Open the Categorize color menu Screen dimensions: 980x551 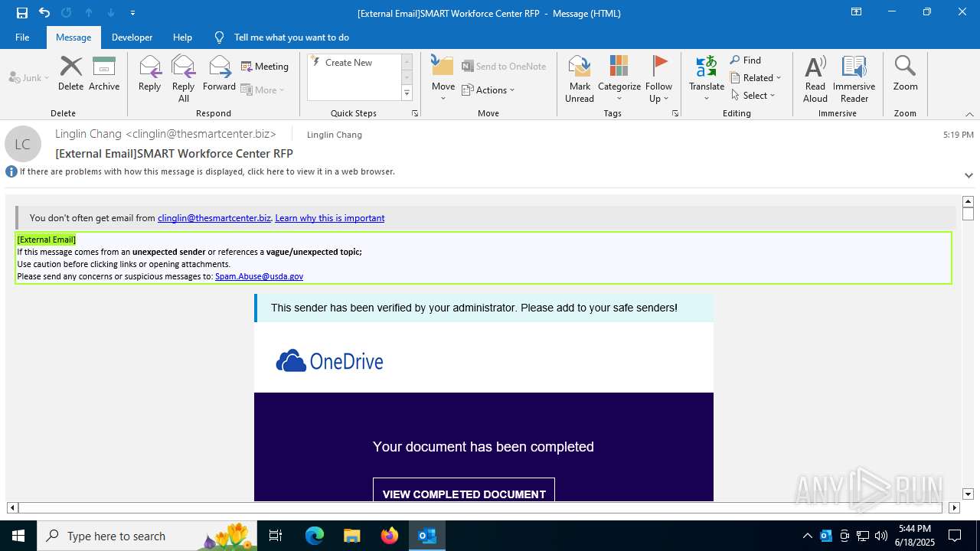tap(619, 78)
